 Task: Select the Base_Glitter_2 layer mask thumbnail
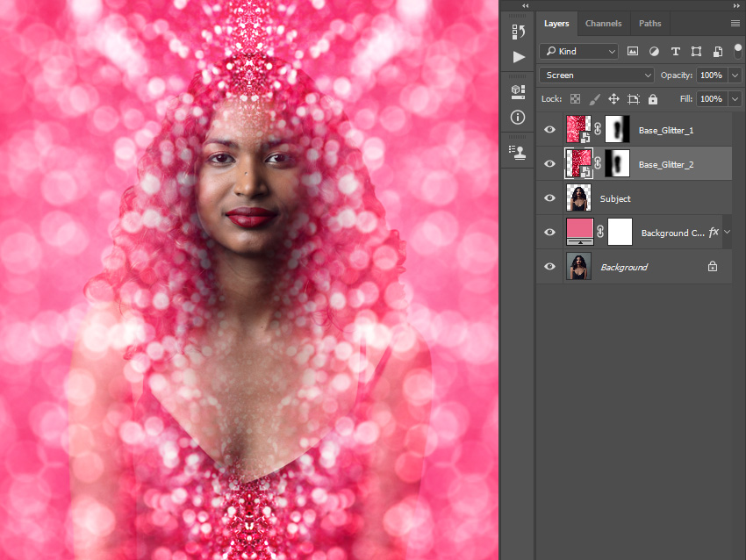(617, 163)
